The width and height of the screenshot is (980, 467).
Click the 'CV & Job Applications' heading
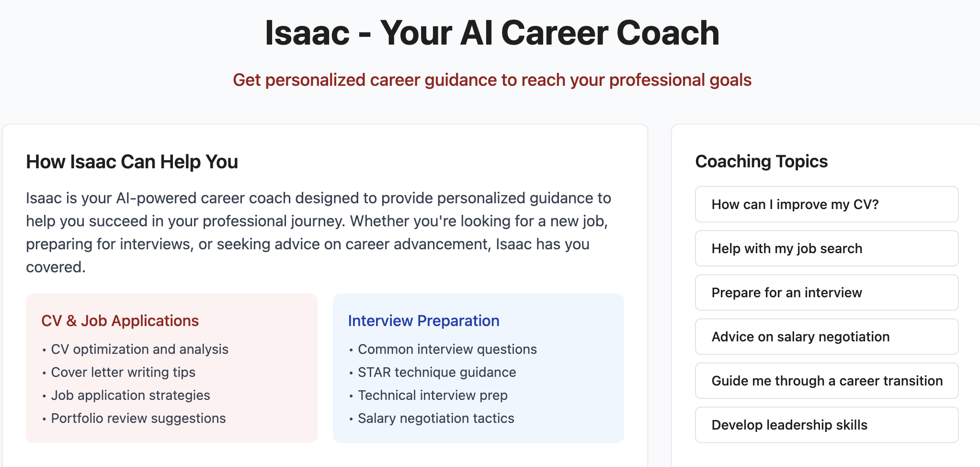coord(120,321)
